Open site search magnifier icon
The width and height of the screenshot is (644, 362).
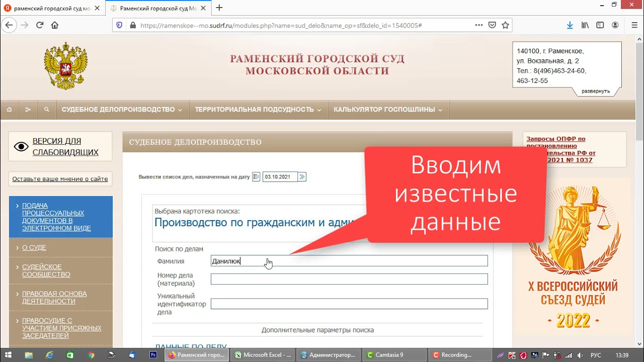click(x=46, y=110)
